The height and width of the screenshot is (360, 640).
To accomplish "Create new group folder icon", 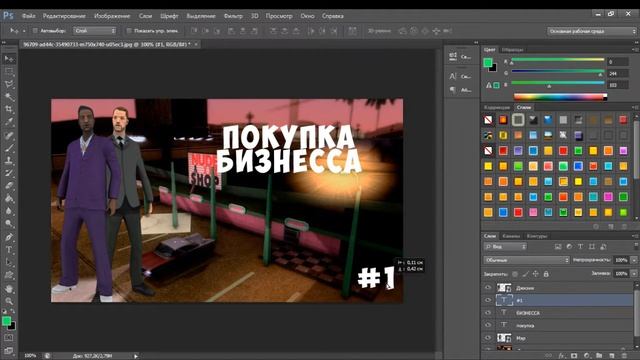I will (x=599, y=356).
